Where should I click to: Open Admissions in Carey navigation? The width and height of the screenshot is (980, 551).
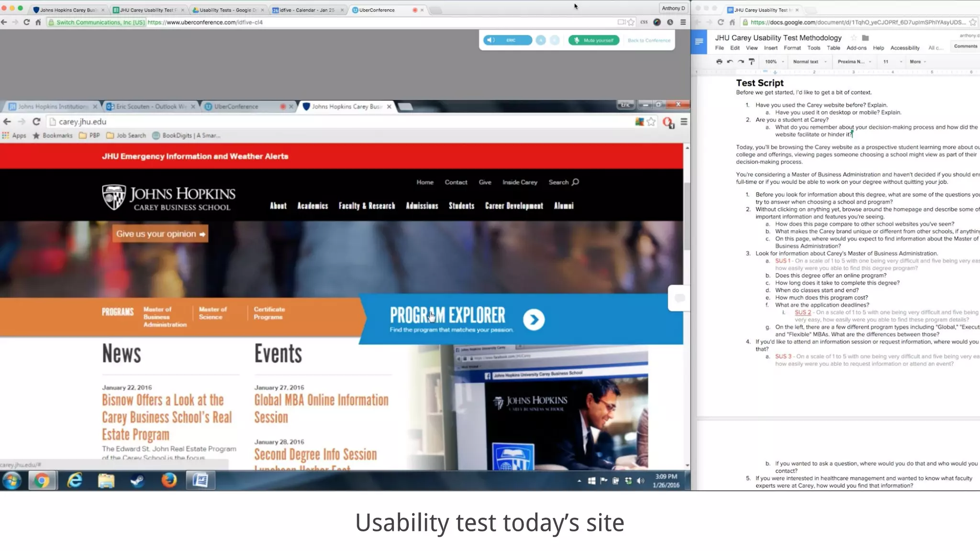coord(422,206)
